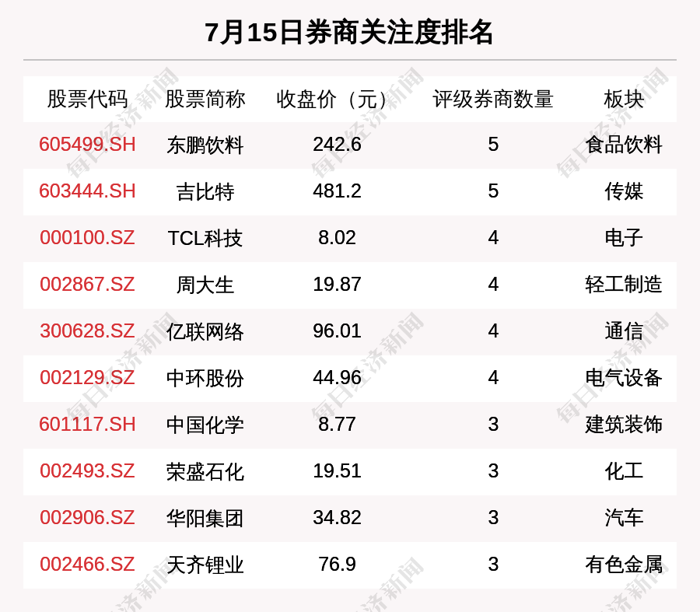Open stock code 002493.SZ
Viewport: 700px width, 612px height.
click(x=87, y=471)
